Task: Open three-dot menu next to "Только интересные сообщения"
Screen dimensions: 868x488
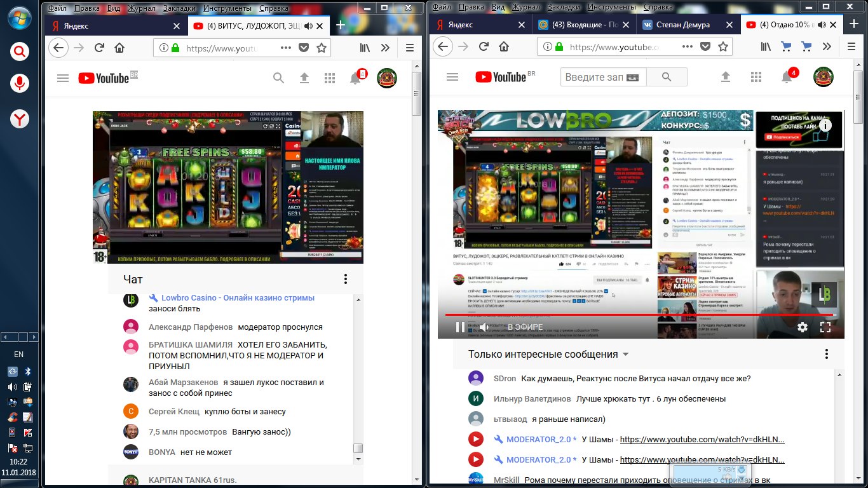Action: (x=826, y=355)
